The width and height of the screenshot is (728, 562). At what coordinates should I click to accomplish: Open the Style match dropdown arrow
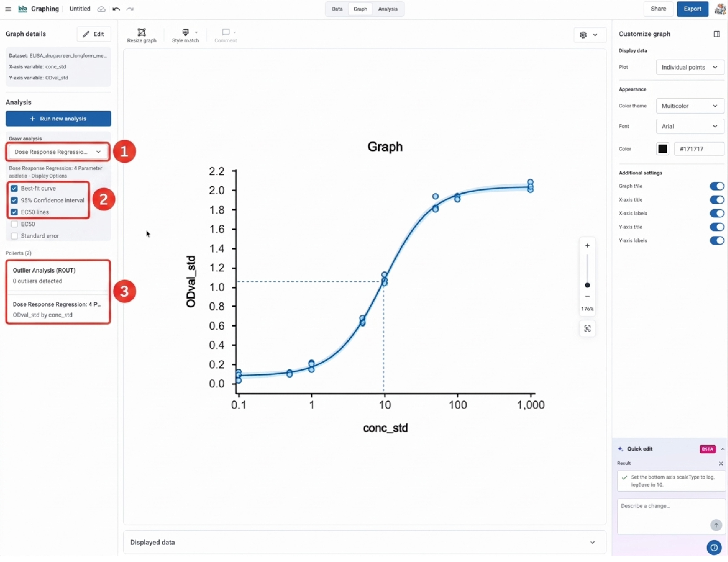(196, 32)
